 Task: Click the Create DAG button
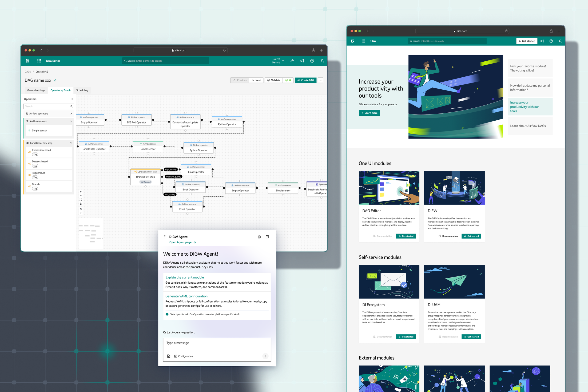pyautogui.click(x=306, y=80)
